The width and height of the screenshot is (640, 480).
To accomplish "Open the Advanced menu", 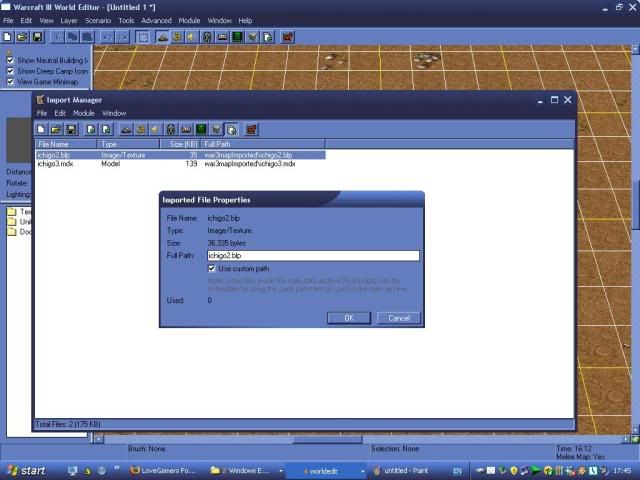I will (x=156, y=20).
